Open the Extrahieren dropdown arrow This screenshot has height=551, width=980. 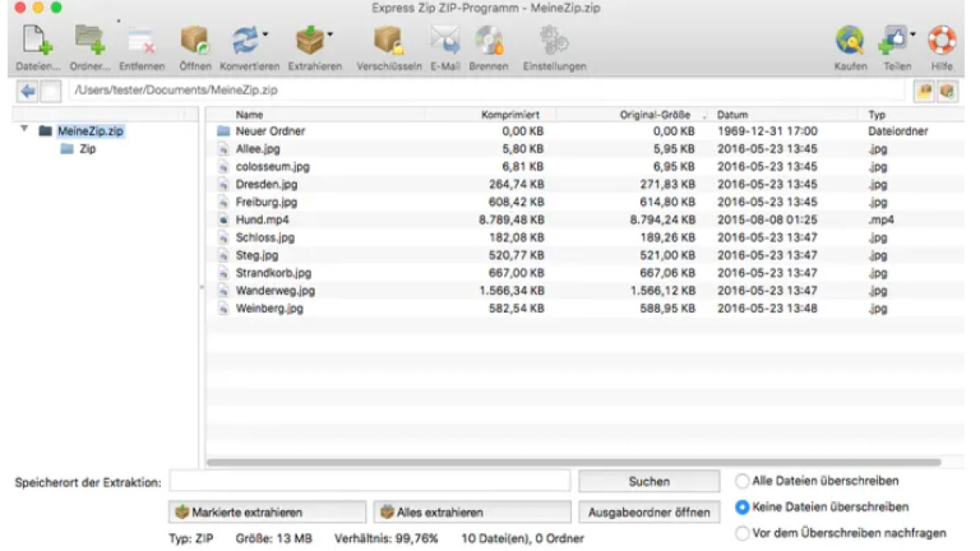pyautogui.click(x=330, y=34)
